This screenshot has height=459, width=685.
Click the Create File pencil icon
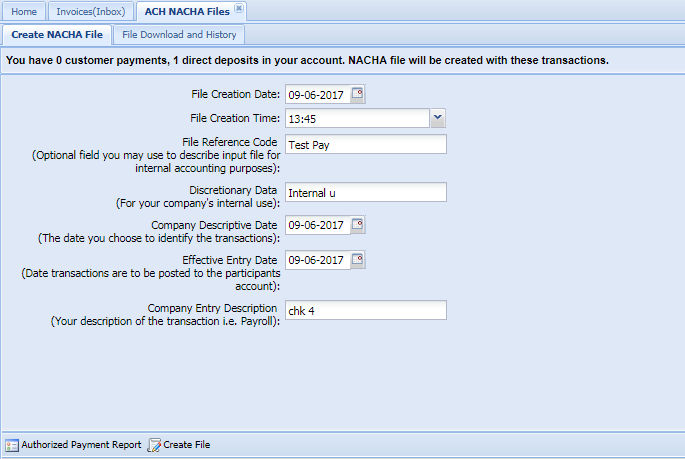click(155, 445)
